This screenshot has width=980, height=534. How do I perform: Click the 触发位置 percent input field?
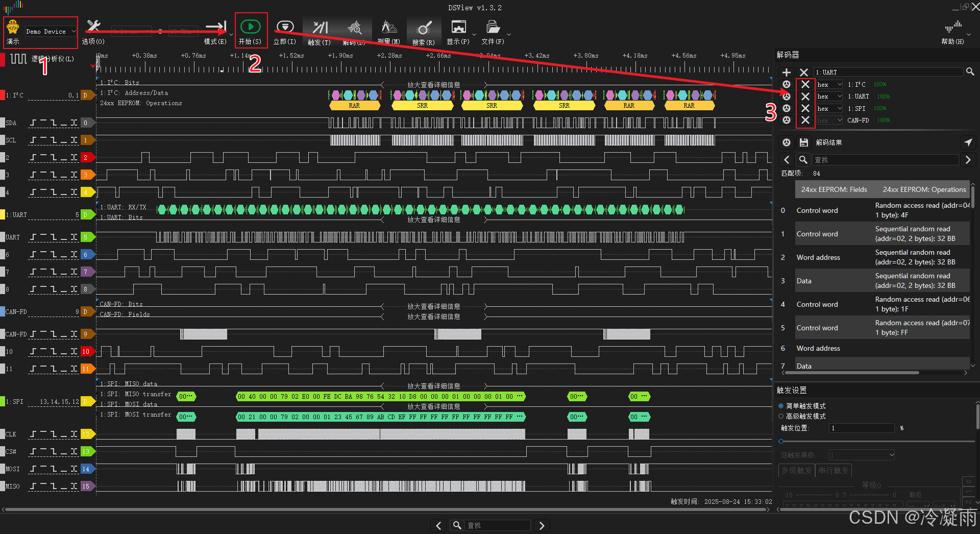click(862, 428)
